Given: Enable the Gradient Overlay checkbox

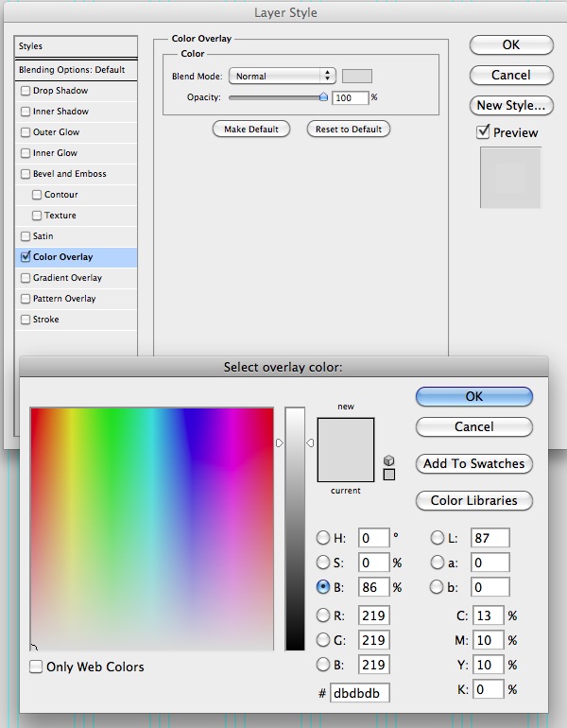Looking at the screenshot, I should click(26, 278).
